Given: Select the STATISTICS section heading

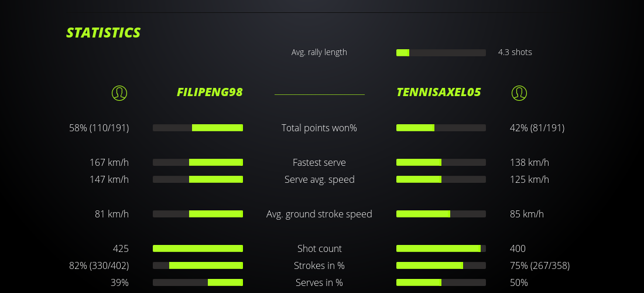Looking at the screenshot, I should (x=104, y=33).
